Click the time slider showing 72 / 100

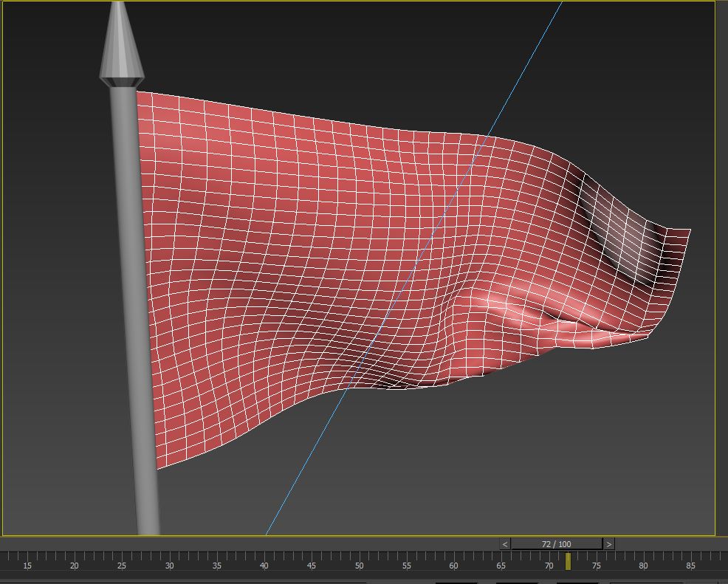[556, 544]
